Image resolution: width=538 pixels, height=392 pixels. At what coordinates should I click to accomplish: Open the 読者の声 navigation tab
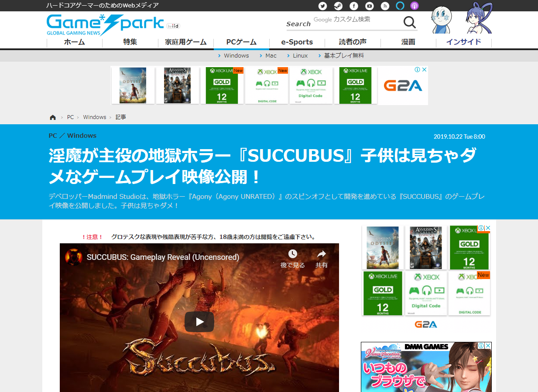click(x=353, y=42)
